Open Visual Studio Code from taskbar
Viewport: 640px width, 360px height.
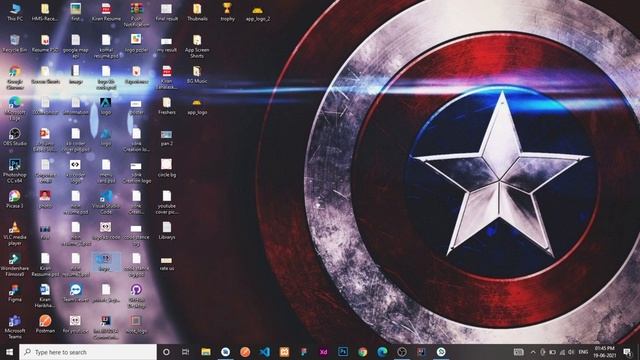264,352
